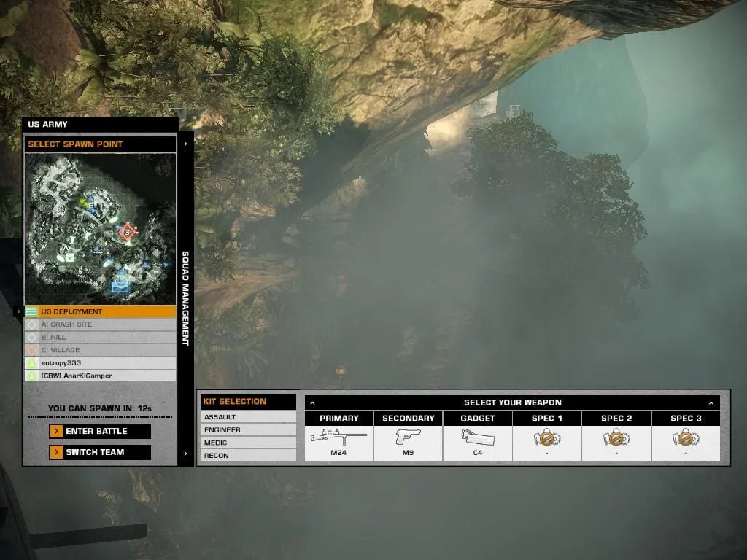747x560 pixels.
Task: Click the Select Spawn Point heading
Action: [x=75, y=144]
